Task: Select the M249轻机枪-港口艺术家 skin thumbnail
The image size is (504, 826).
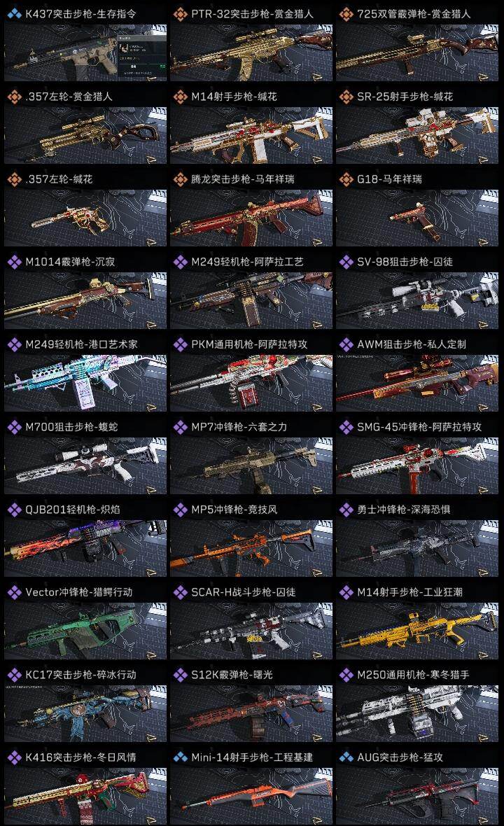Action: (85, 382)
